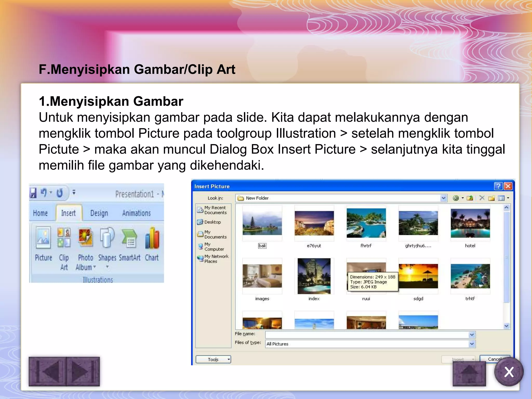Expand the Look in folder dropdown

443,198
